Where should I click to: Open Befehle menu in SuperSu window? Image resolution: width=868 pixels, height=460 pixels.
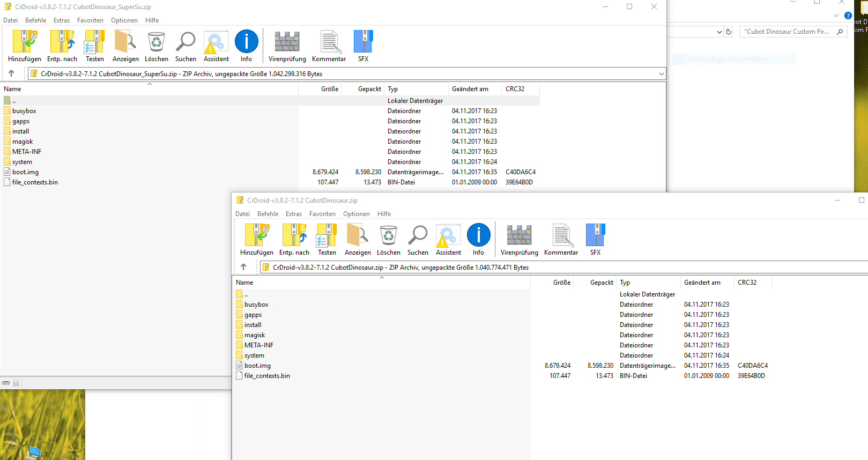click(x=35, y=20)
